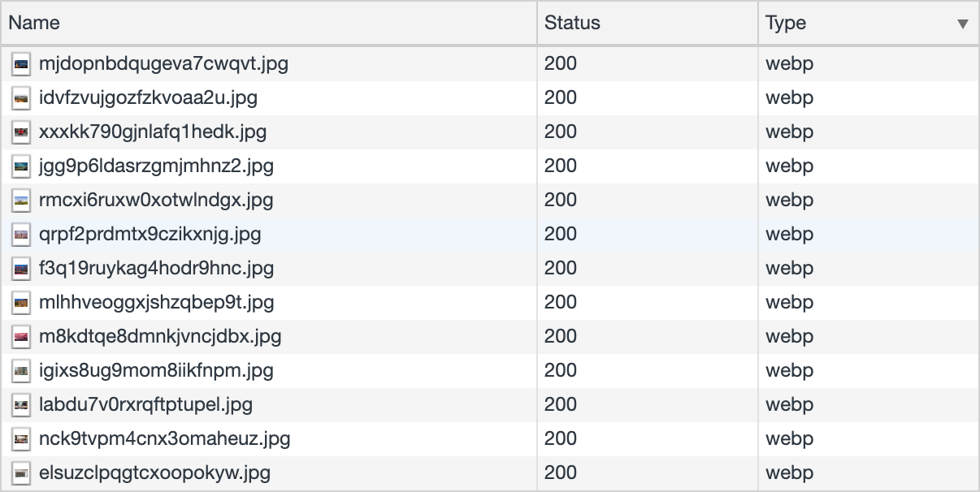The image size is (980, 492).
Task: Click the thumbnail icon beside idvfzvujgozfzkvoaa2u.jpg
Action: point(21,98)
